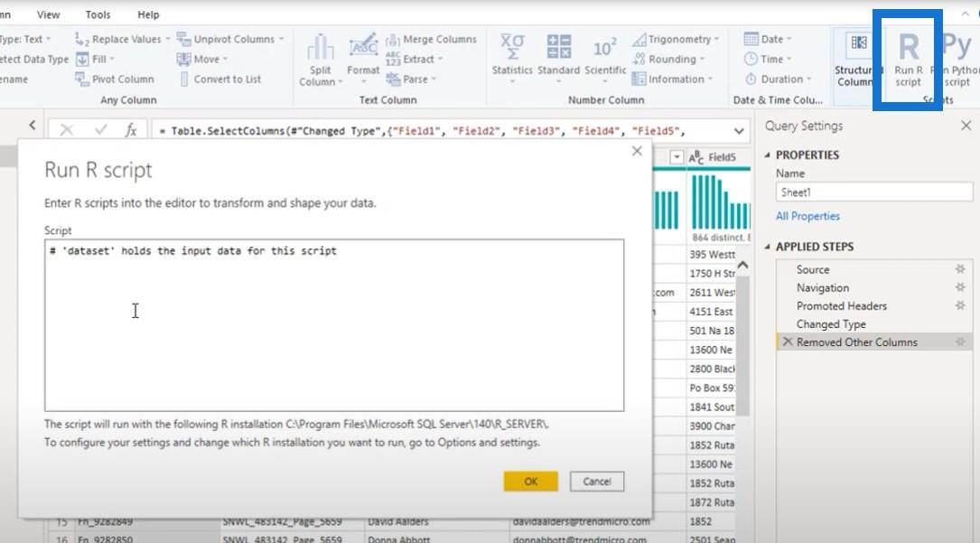Open the Statistics tool in Number Column

point(512,54)
